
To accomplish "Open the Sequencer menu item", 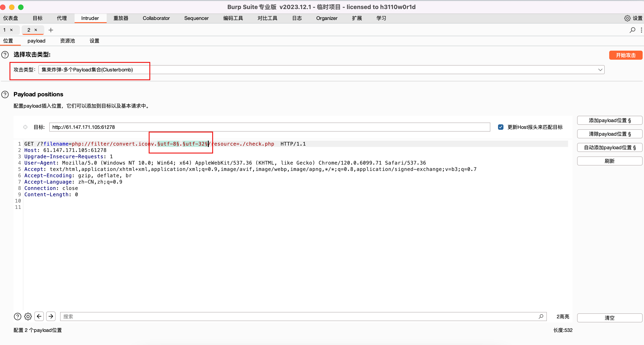I will pos(197,18).
